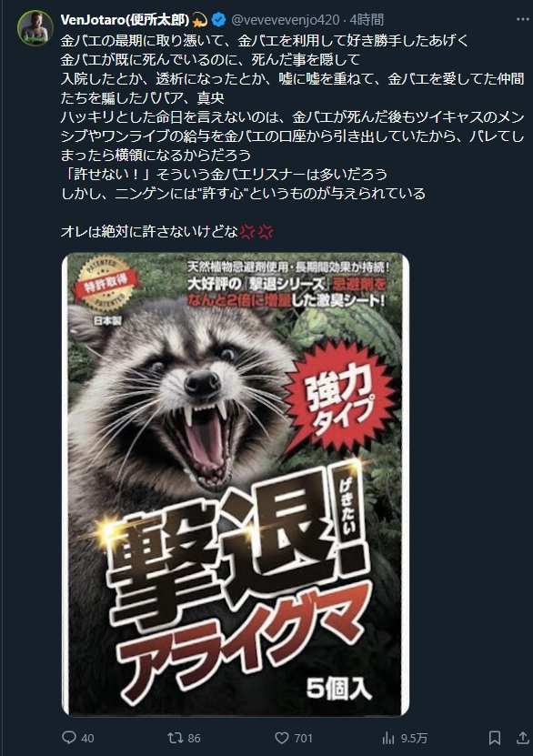
Task: Click the 4時間 timestamp link
Action: click(367, 20)
